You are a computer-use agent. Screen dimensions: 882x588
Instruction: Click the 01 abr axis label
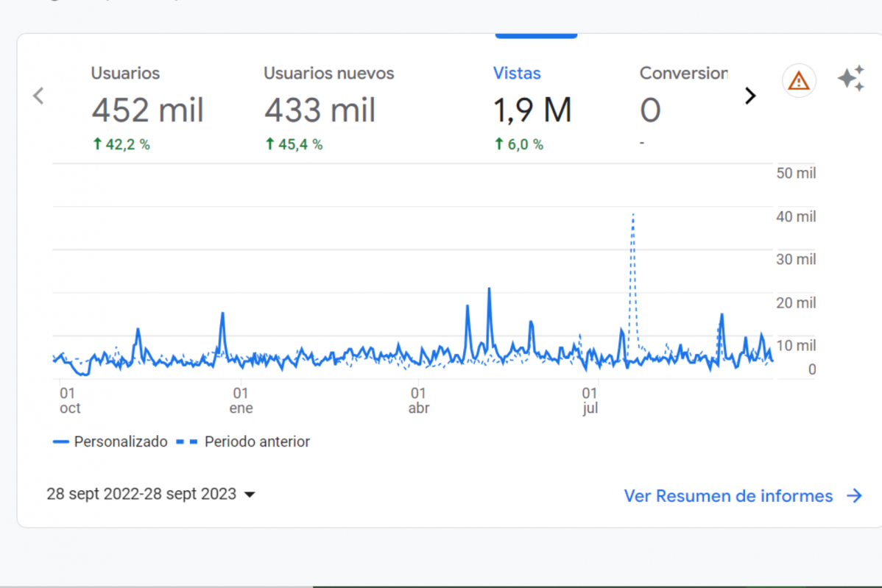click(418, 400)
